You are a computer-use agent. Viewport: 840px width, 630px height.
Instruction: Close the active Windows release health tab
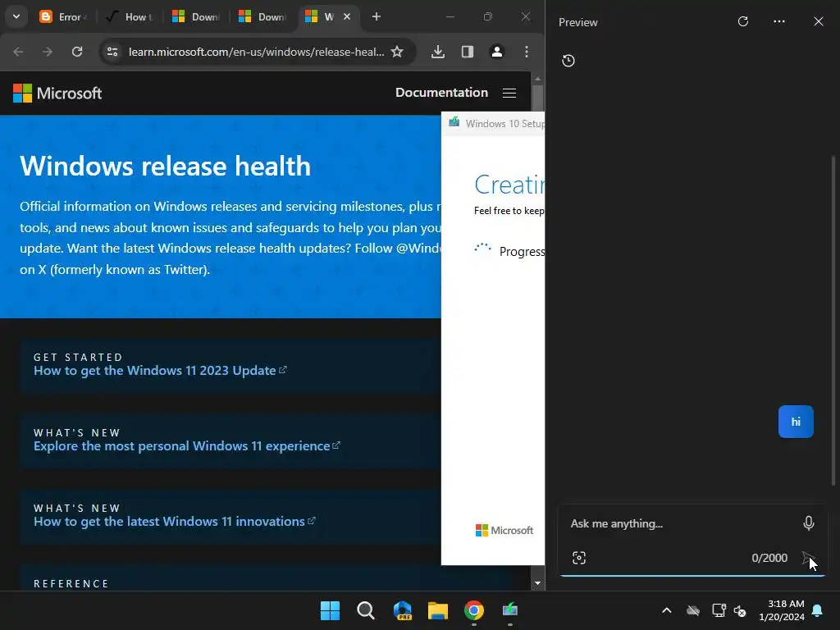[x=347, y=16]
